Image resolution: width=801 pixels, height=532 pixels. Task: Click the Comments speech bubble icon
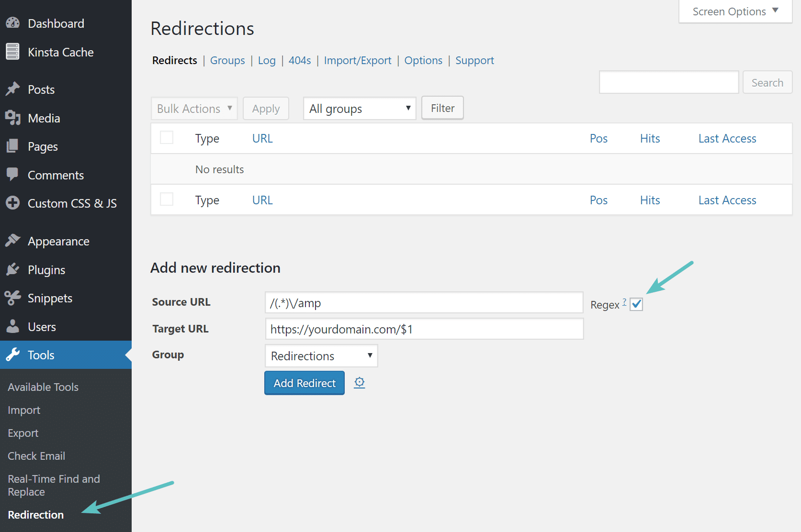pos(13,175)
